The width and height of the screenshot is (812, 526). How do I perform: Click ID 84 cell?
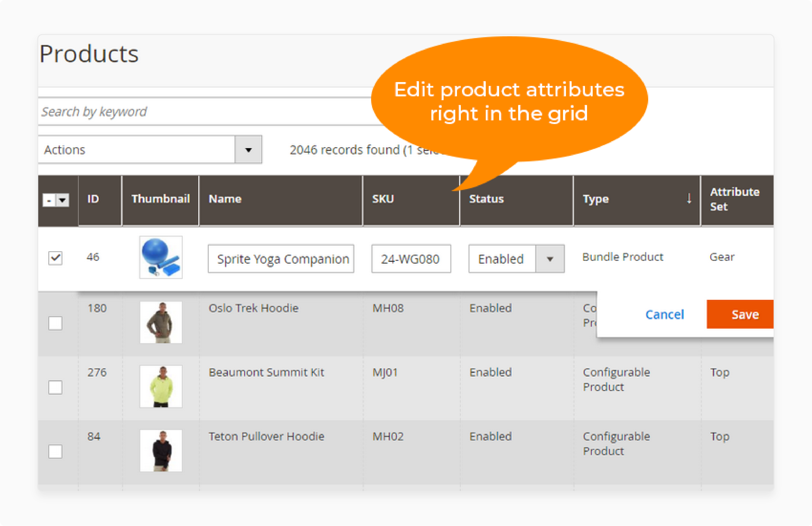94,436
